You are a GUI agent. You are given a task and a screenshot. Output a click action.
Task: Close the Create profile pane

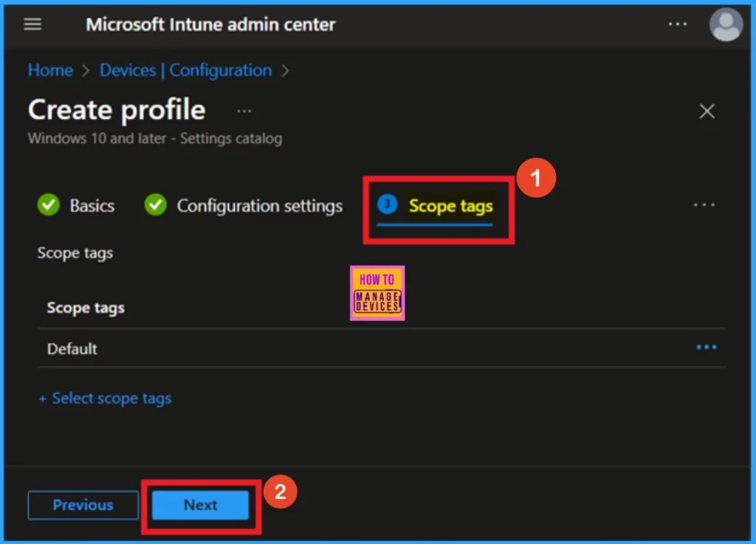coord(707,111)
